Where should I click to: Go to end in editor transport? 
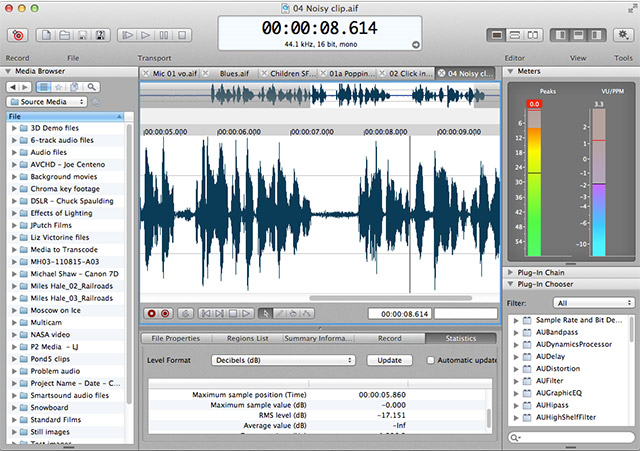[x=219, y=313]
